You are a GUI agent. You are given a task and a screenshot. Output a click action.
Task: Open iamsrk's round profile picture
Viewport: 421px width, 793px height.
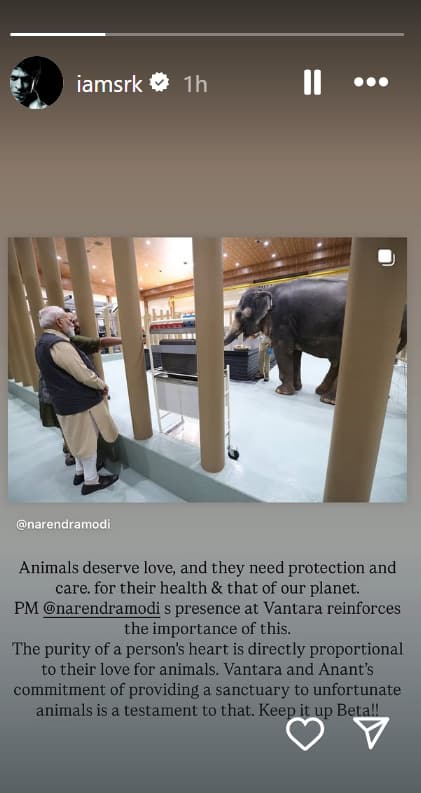point(36,82)
